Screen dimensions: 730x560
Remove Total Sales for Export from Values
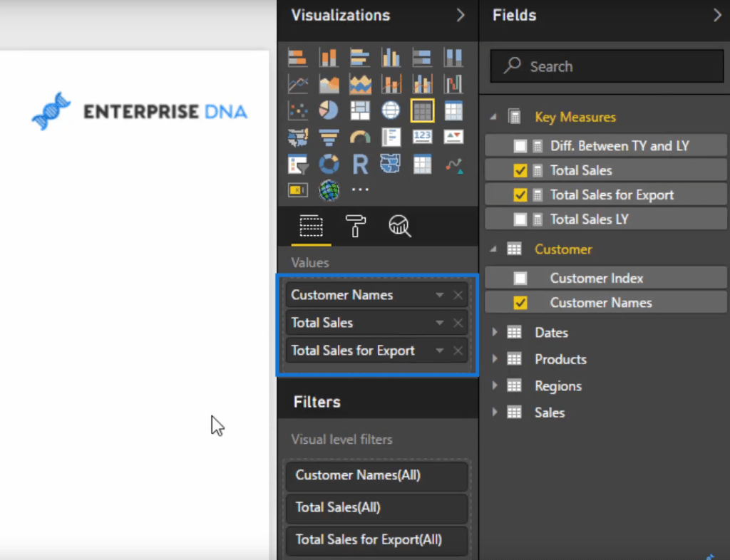458,351
